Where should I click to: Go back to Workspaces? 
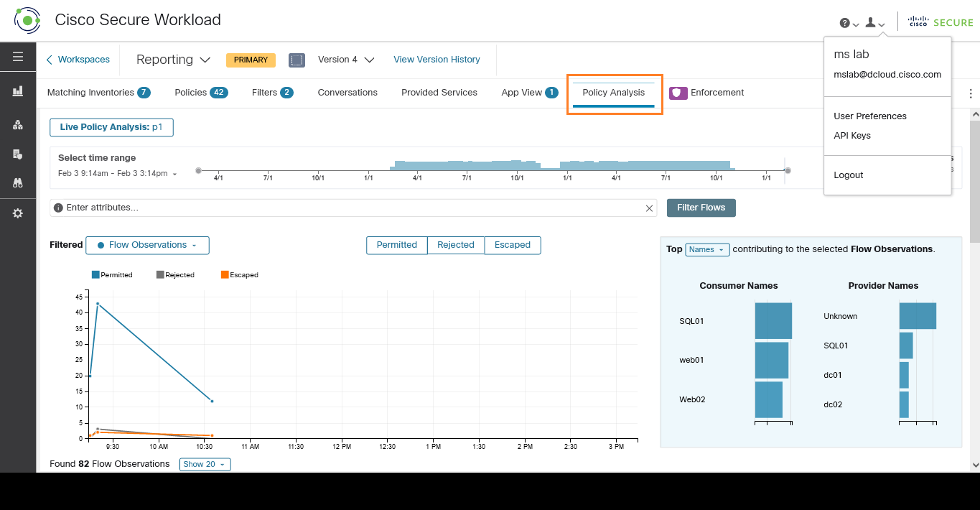coord(78,60)
